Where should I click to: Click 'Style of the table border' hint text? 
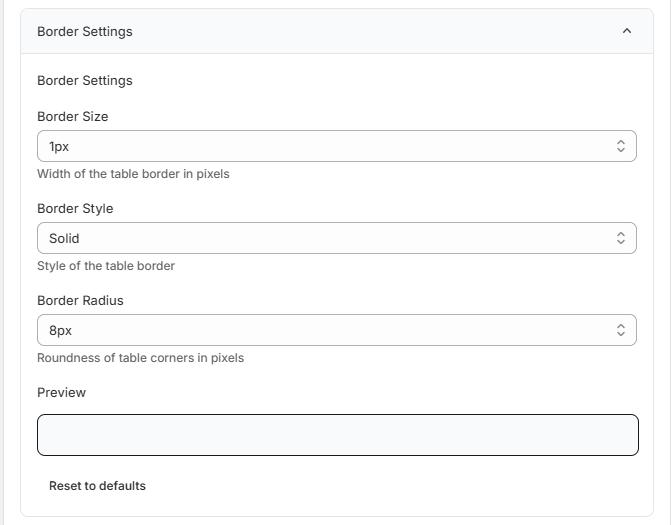pos(106,266)
